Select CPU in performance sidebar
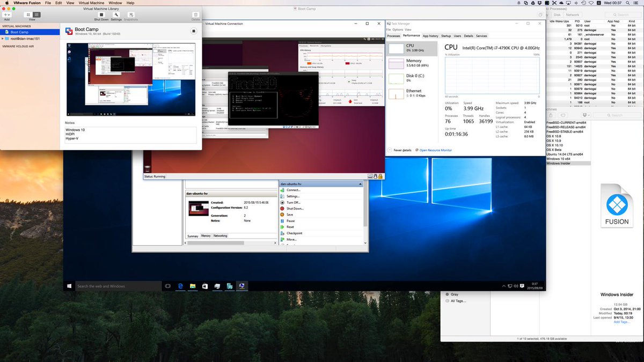Image resolution: width=644 pixels, height=362 pixels. coord(412,48)
